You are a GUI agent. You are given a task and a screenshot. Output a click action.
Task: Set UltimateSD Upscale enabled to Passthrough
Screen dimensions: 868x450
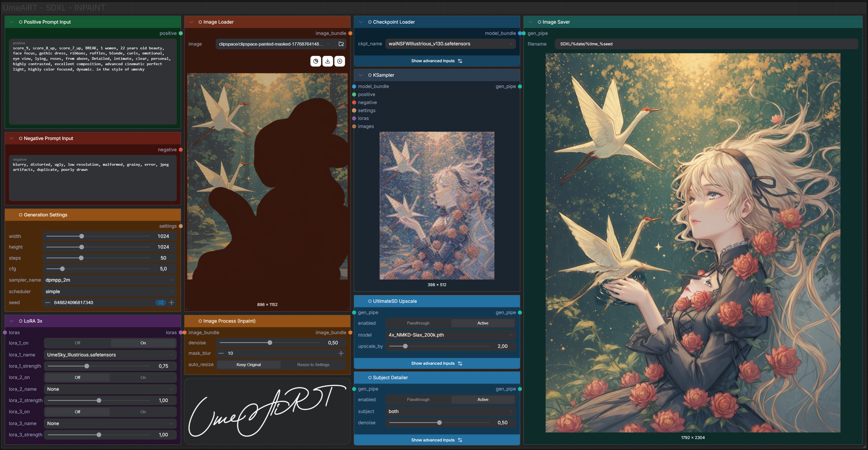tap(418, 323)
